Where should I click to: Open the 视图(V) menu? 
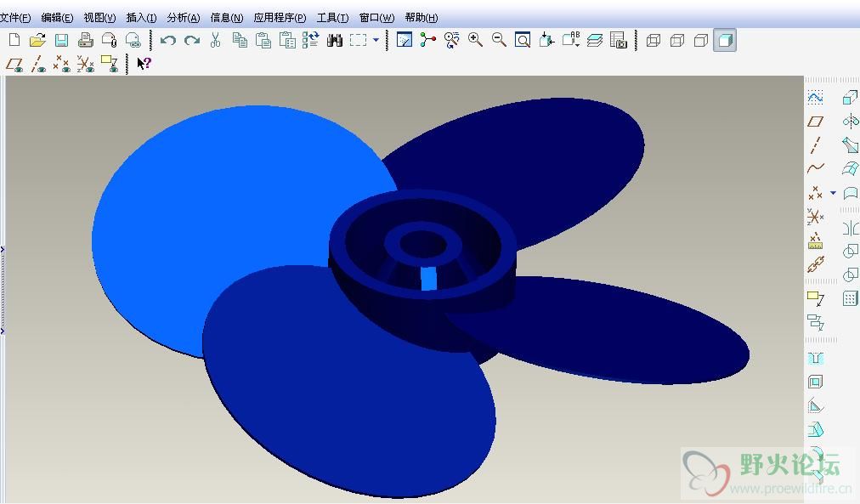99,18
